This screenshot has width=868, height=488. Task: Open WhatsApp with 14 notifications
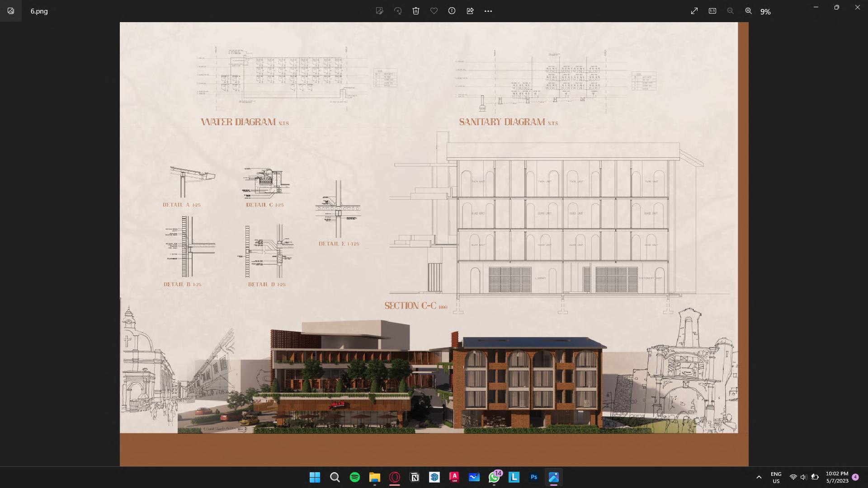point(494,477)
